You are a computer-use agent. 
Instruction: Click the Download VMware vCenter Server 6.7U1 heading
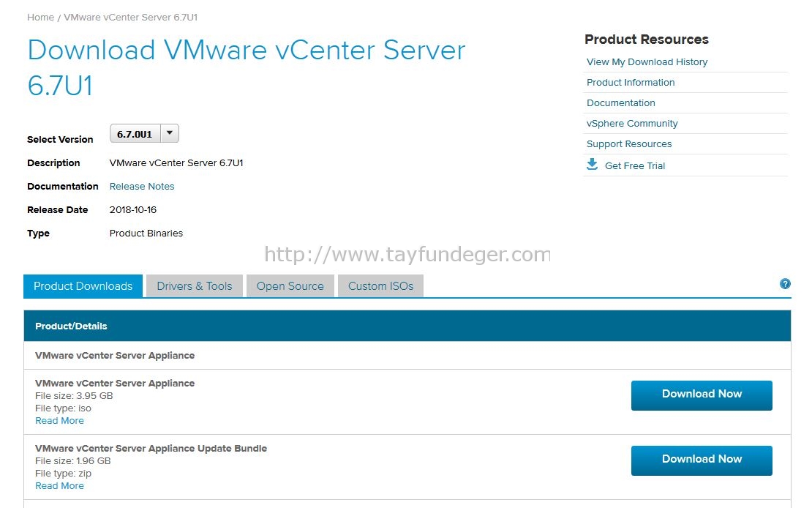click(247, 68)
